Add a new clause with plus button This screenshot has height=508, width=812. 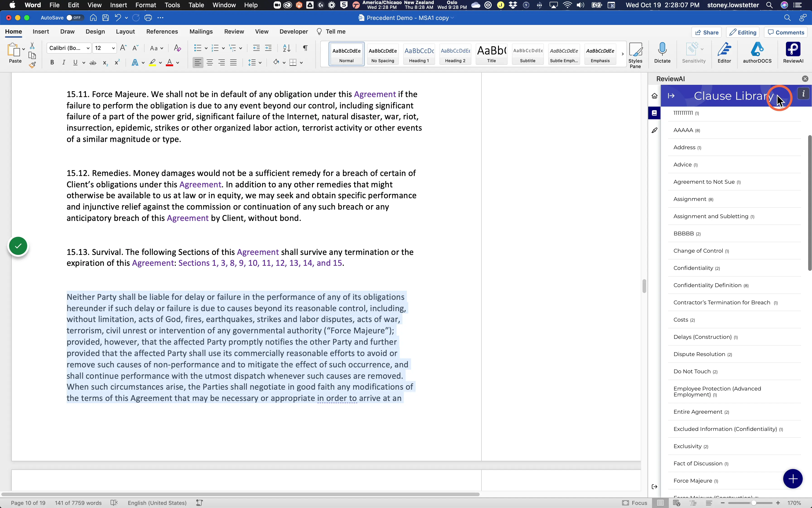(793, 479)
